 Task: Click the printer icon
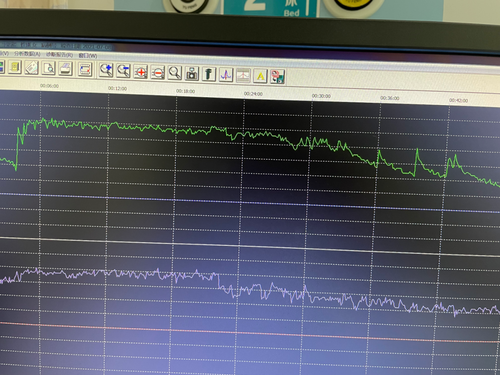pyautogui.click(x=66, y=69)
